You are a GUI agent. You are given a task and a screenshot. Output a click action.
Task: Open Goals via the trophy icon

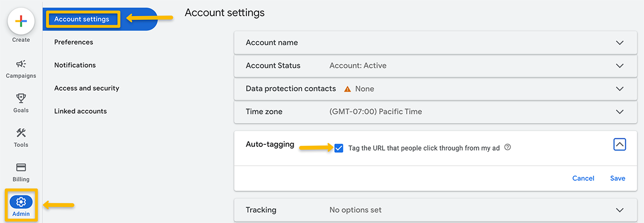pyautogui.click(x=21, y=99)
